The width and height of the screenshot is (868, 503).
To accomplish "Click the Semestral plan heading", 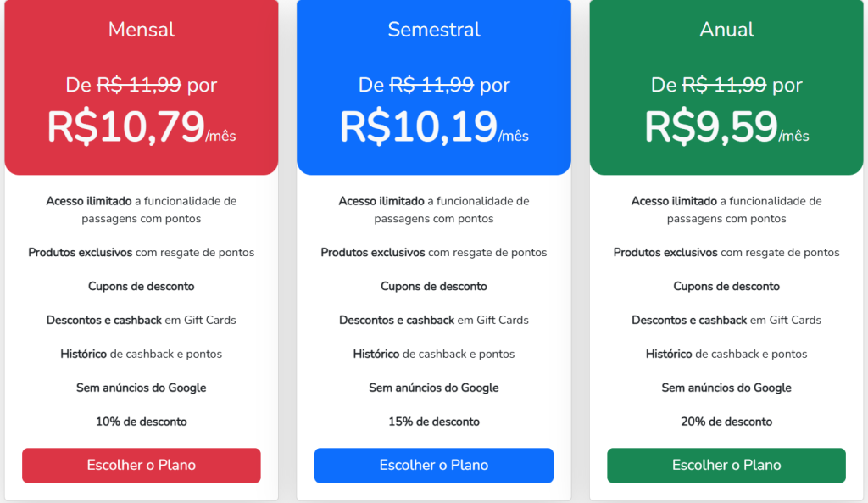I will 433,30.
